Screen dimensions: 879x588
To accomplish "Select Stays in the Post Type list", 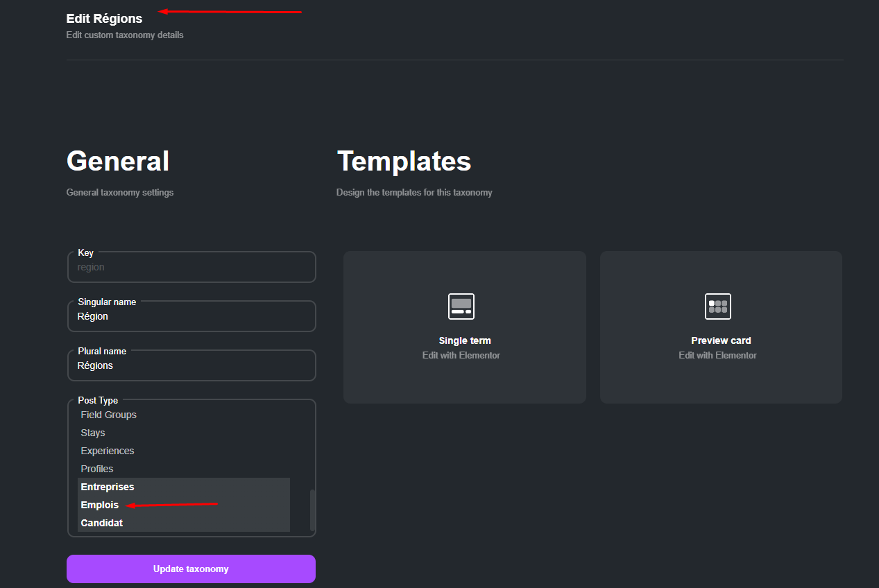I will [92, 432].
